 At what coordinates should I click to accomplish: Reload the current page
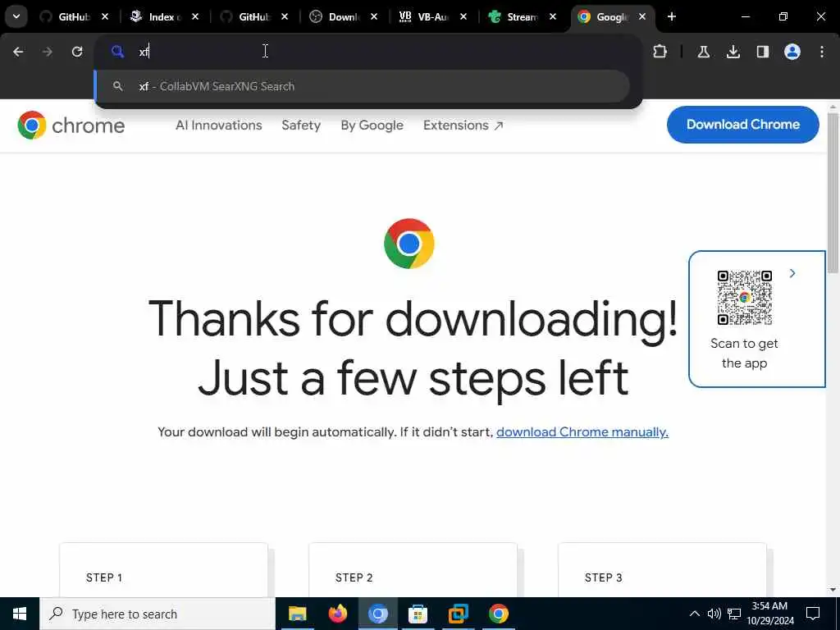[77, 52]
